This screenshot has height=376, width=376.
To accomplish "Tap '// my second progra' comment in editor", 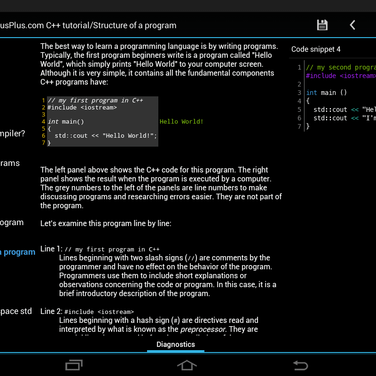I will (341, 67).
